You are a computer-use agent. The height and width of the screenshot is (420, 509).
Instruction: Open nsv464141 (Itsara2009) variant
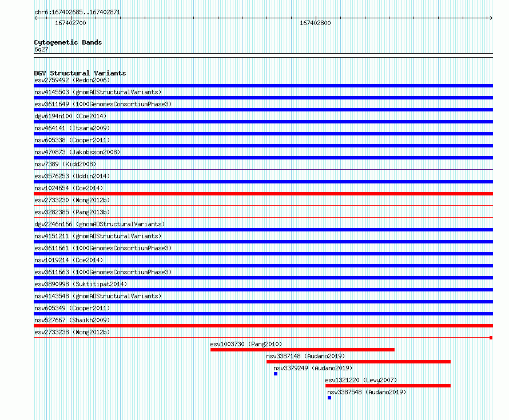[72, 128]
